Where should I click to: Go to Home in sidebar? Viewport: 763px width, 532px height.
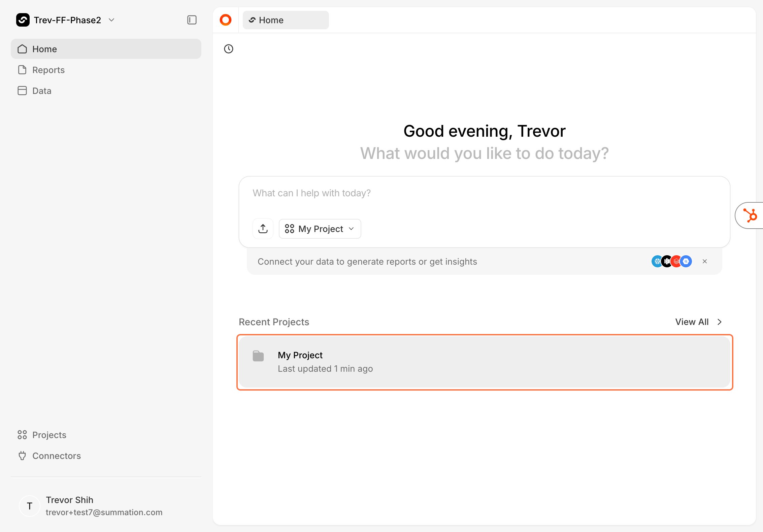click(x=106, y=49)
